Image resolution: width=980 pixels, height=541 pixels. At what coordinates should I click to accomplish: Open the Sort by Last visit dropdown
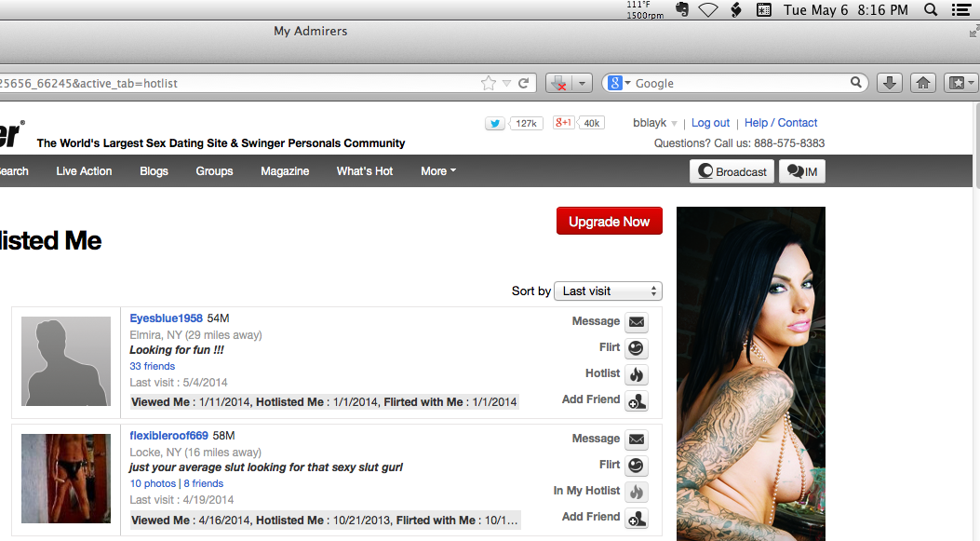coord(607,291)
